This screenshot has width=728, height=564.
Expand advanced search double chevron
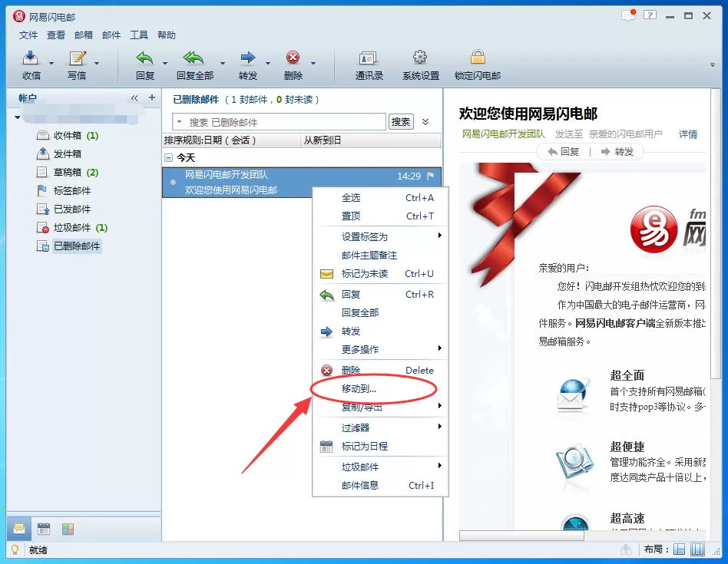[425, 122]
